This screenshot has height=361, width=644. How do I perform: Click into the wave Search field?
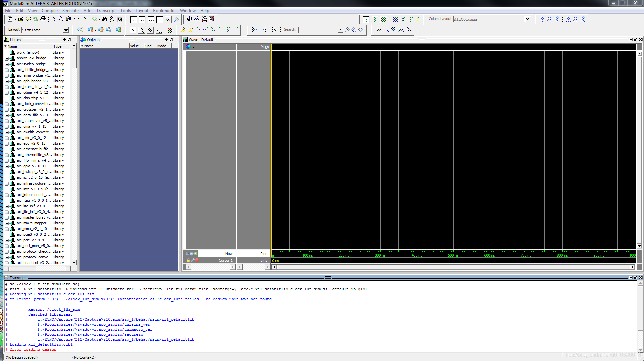click(317, 30)
